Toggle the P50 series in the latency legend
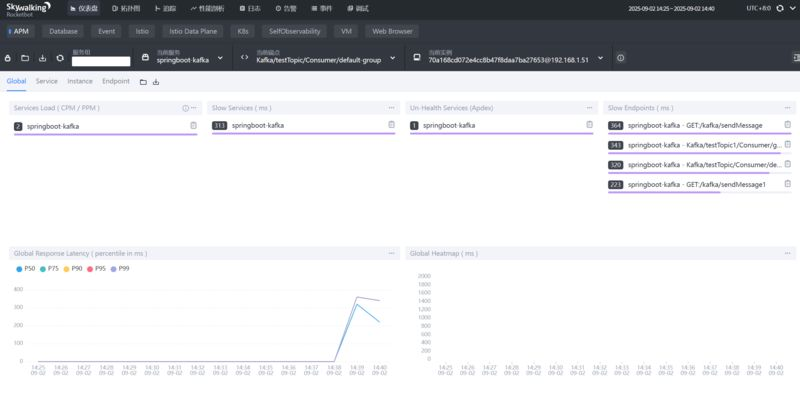 (26, 269)
